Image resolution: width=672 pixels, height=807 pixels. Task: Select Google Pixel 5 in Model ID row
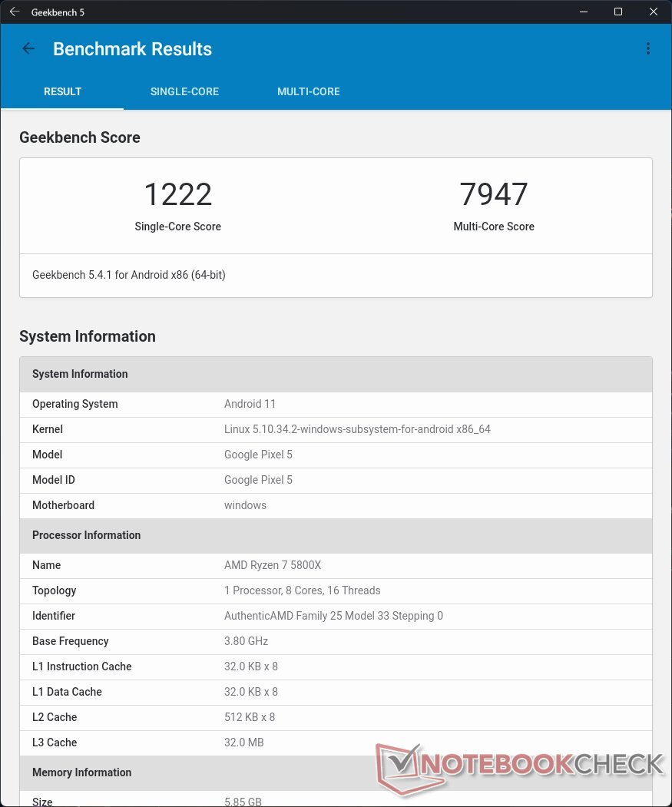pos(258,480)
